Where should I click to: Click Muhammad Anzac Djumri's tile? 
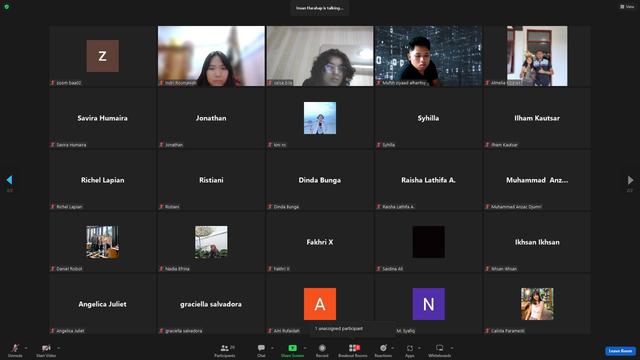tap(537, 180)
